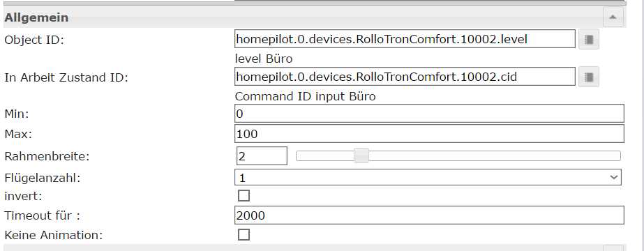Image resolution: width=644 pixels, height=251 pixels.
Task: Click into the Min value field
Action: (430, 114)
